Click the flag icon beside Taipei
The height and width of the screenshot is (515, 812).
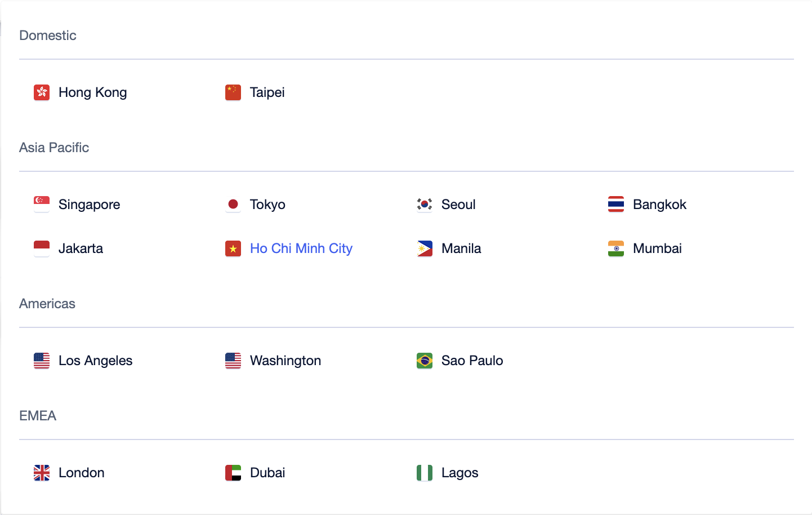tap(233, 92)
